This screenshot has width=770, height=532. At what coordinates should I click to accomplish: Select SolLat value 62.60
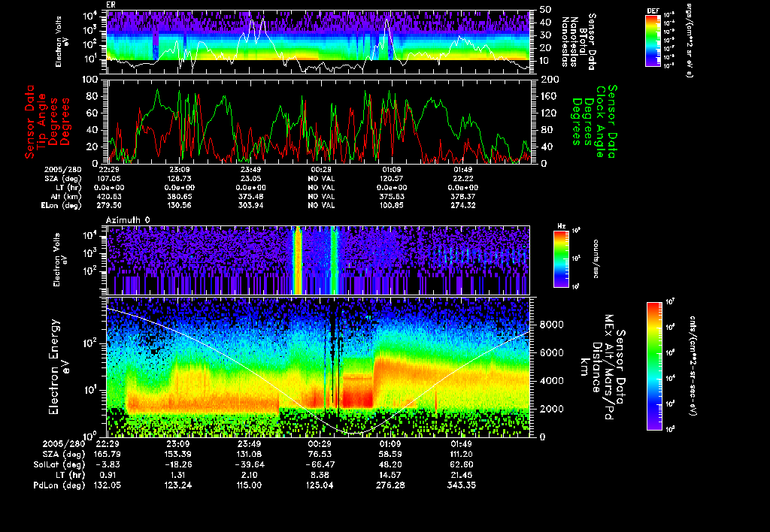tap(461, 465)
